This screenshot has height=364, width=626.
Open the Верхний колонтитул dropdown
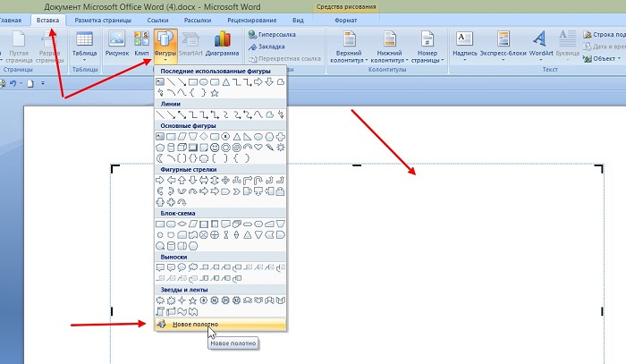349,47
